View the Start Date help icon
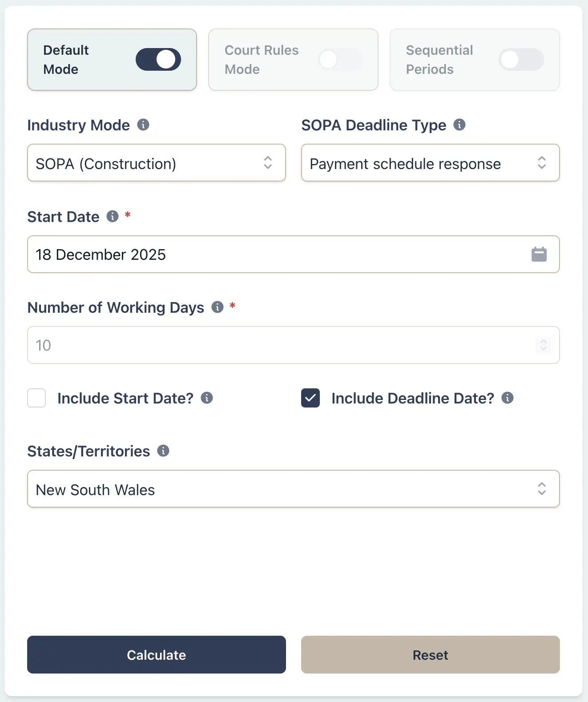 tap(112, 217)
